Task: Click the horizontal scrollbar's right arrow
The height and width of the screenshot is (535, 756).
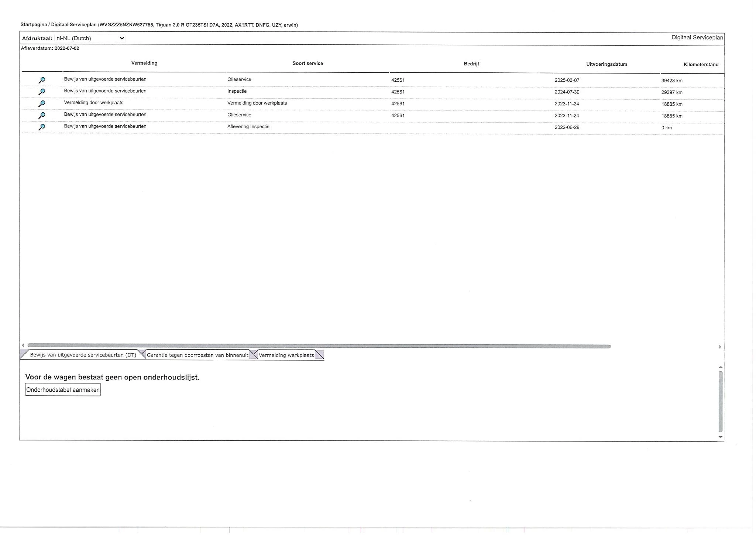Action: [719, 347]
